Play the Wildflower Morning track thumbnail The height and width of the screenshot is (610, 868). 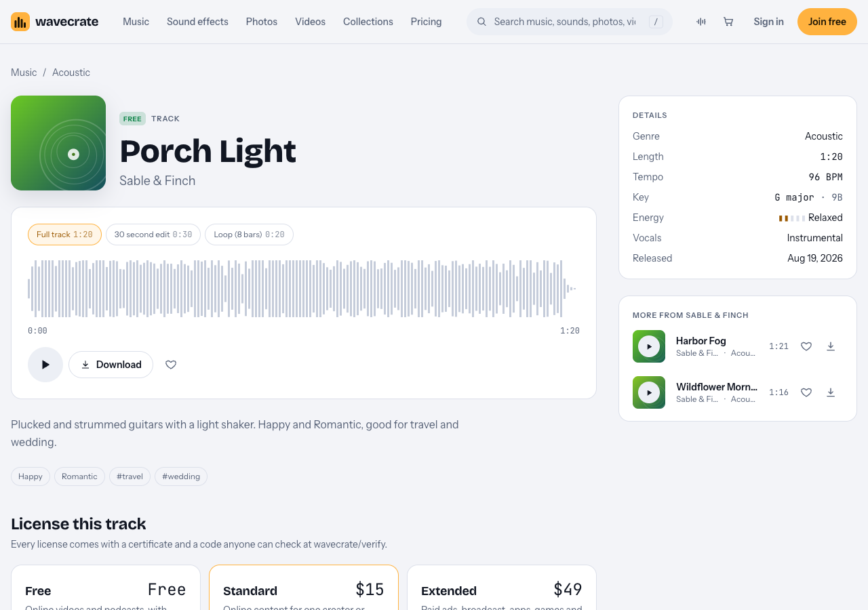(x=649, y=392)
